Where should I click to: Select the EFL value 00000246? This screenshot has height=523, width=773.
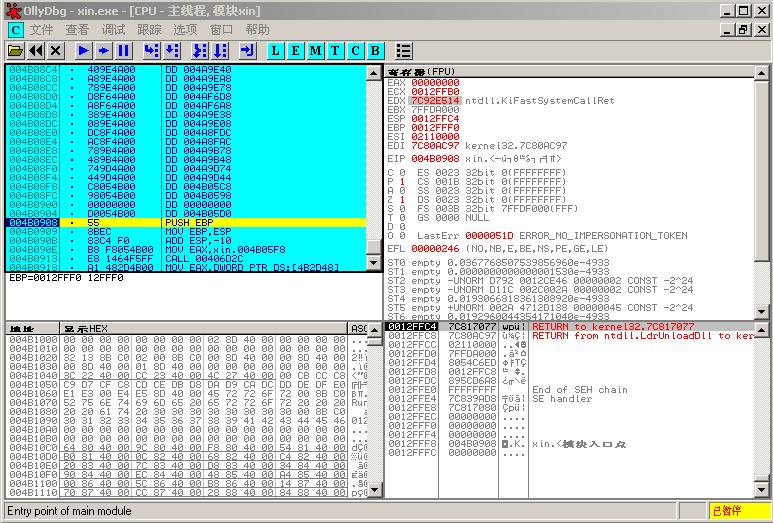(x=435, y=248)
